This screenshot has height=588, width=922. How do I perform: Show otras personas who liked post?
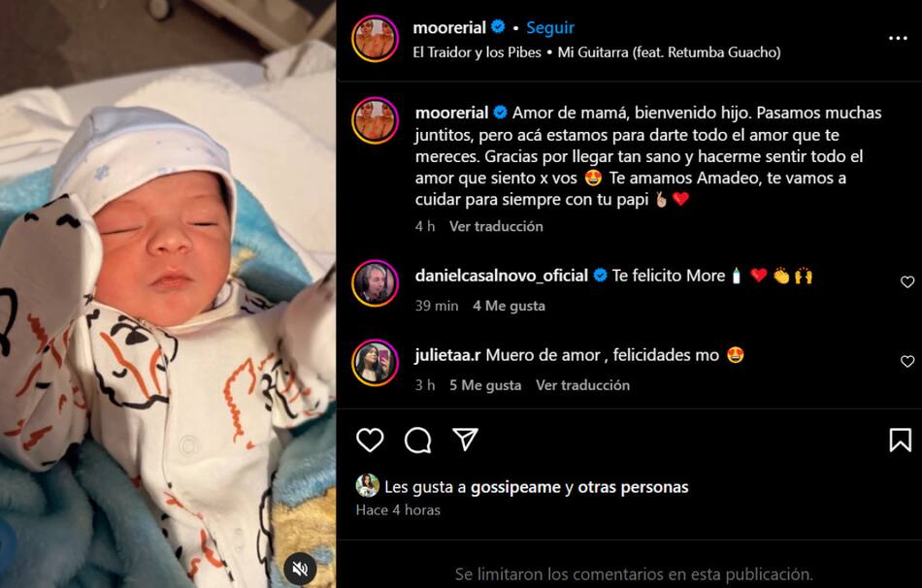[x=634, y=487]
